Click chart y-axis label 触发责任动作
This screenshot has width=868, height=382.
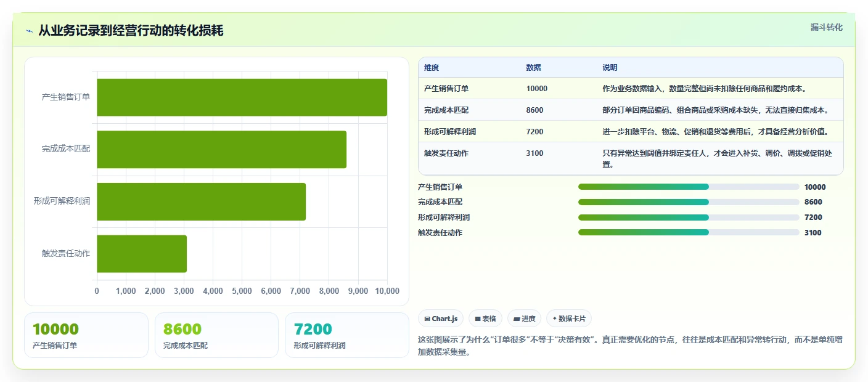(66, 253)
